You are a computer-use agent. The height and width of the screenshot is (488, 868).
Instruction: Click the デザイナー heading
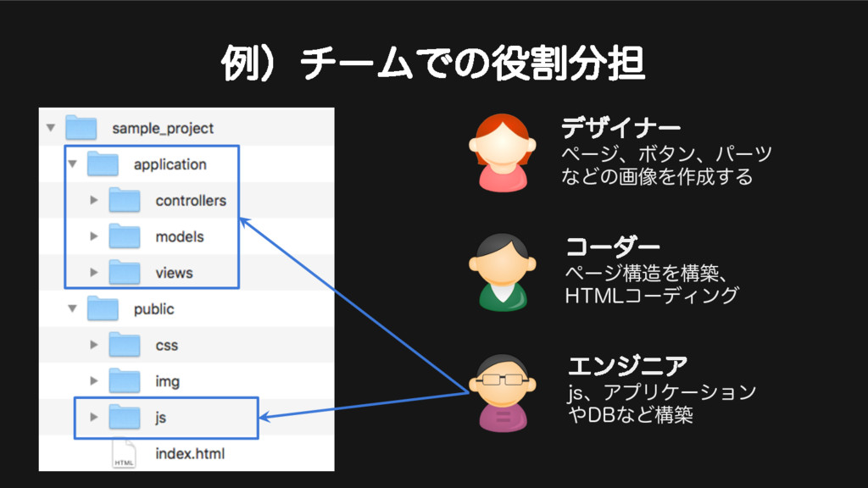[x=621, y=128]
